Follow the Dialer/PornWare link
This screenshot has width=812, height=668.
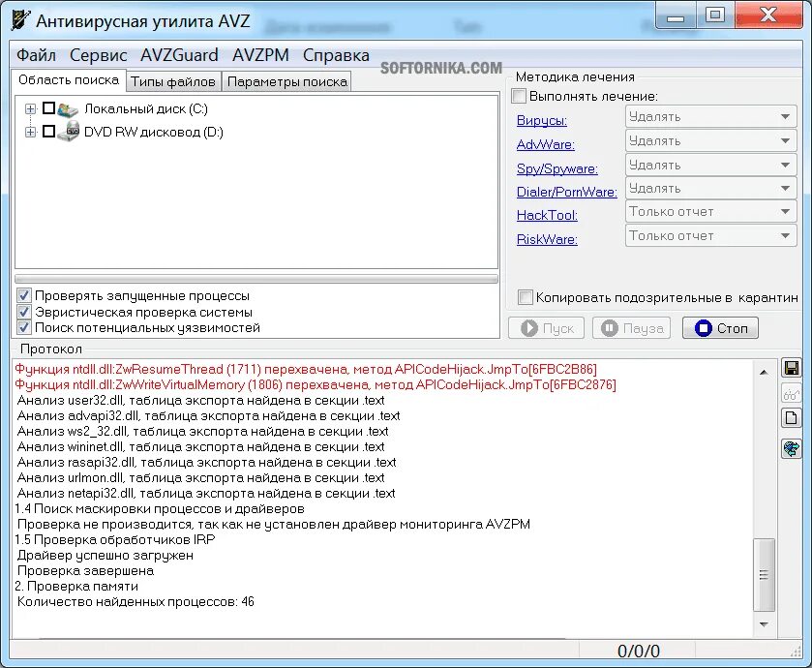[x=567, y=192]
